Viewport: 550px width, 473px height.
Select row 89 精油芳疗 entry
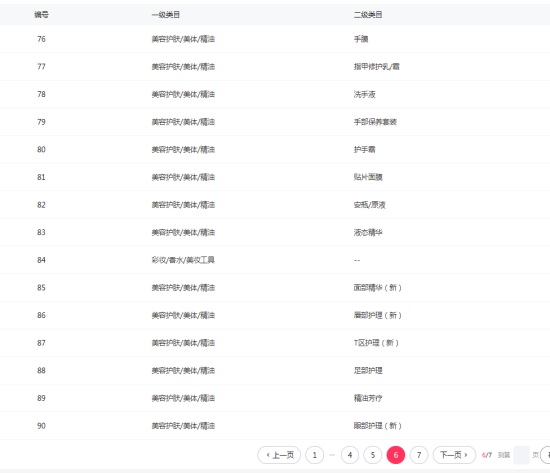point(275,398)
